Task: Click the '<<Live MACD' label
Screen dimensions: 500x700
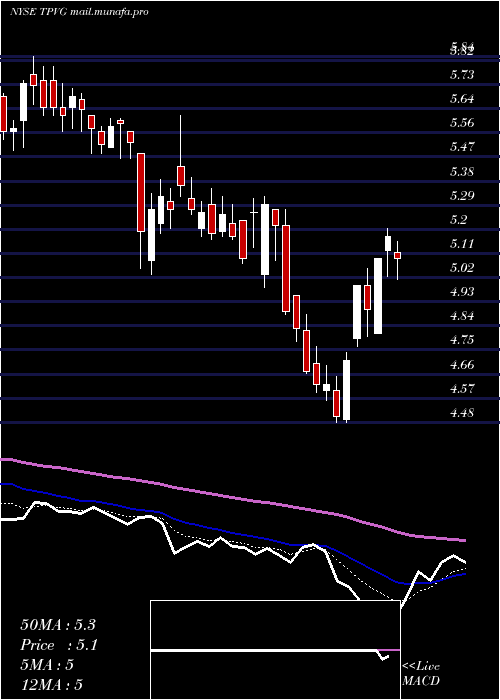Action: point(421,674)
